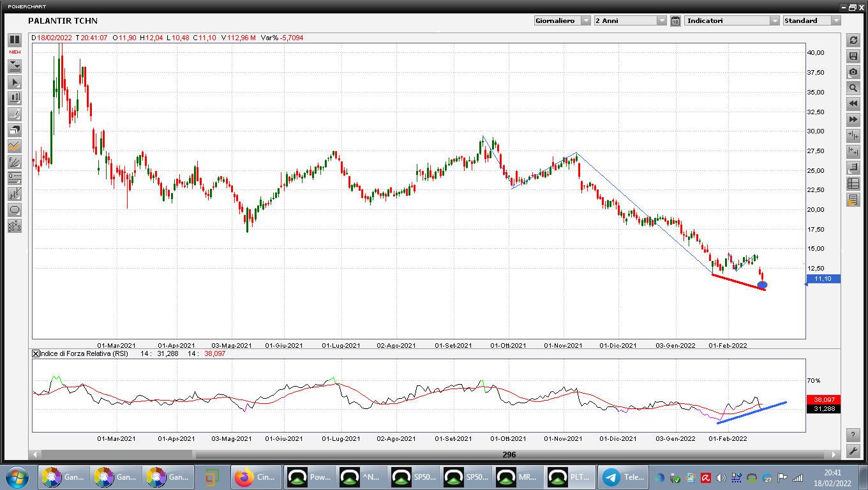The height and width of the screenshot is (490, 868).
Task: Click the Indice di Forza Relativa (RSI) label
Action: coord(84,353)
